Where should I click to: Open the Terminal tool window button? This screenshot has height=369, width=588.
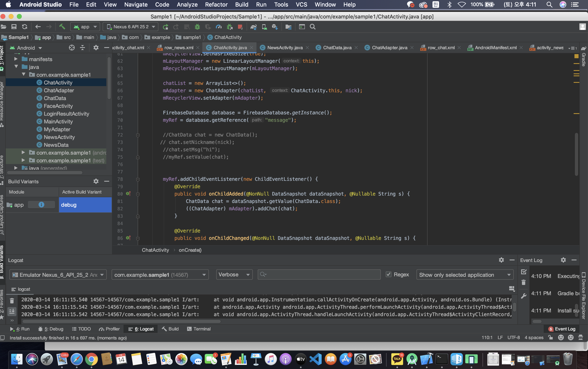tap(199, 329)
